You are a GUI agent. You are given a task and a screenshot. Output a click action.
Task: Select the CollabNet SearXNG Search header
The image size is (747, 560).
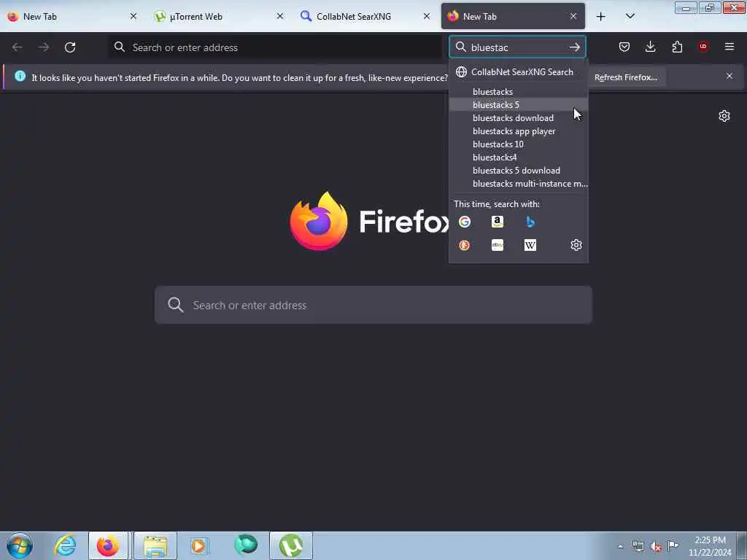519,72
